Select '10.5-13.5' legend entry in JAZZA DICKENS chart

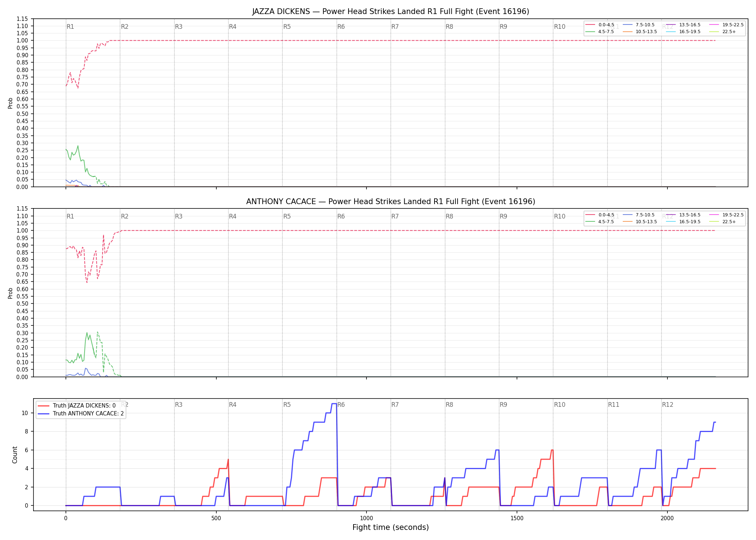click(x=640, y=32)
